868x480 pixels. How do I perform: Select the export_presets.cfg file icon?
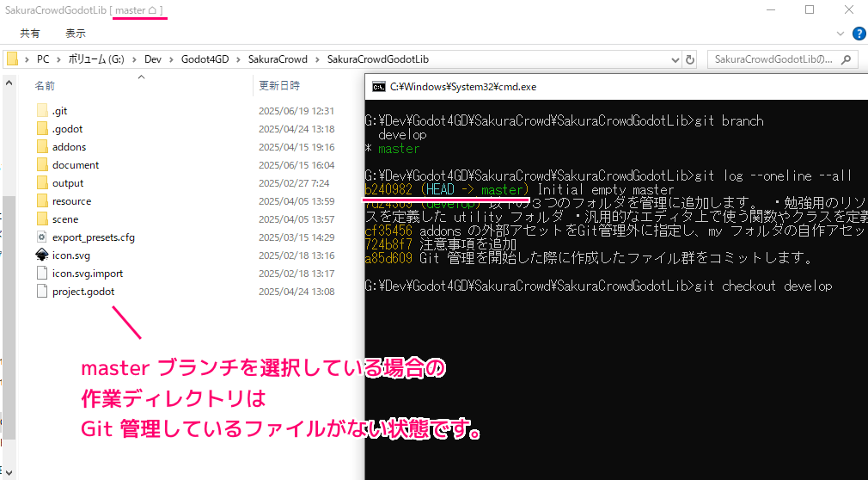tap(42, 237)
